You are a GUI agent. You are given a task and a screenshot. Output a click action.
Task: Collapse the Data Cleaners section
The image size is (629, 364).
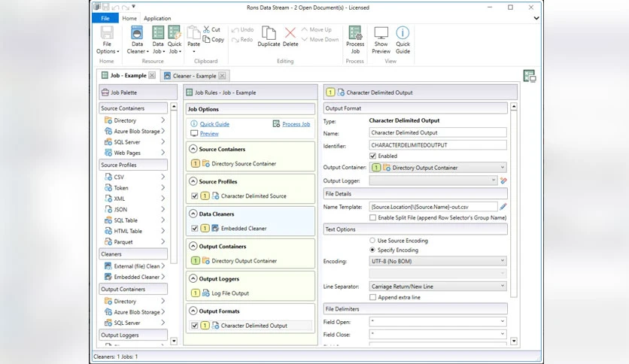click(193, 214)
